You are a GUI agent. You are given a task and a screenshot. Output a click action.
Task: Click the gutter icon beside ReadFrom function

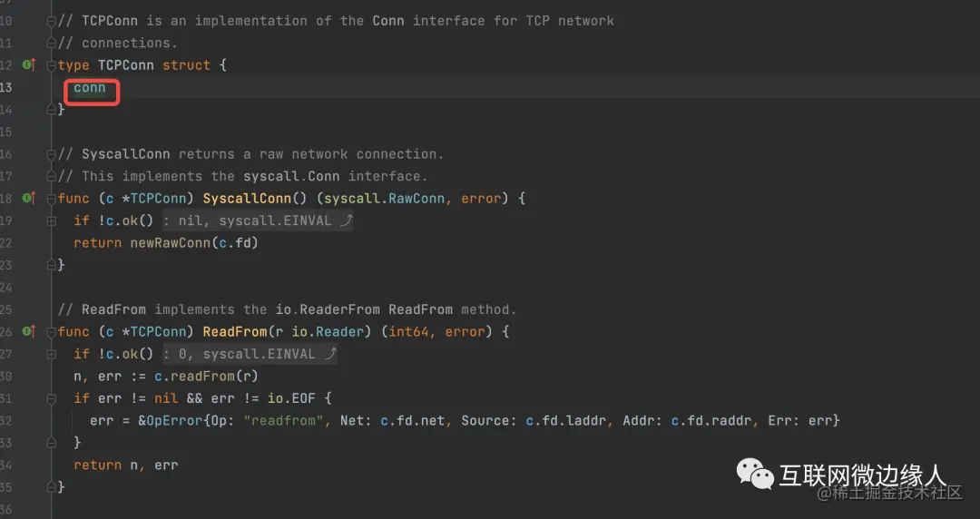point(29,331)
